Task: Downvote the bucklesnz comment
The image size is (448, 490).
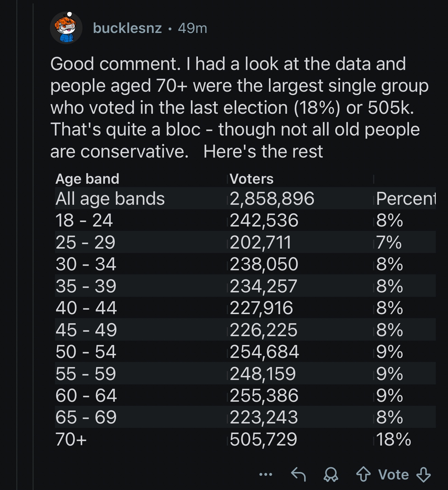Action: tap(423, 474)
